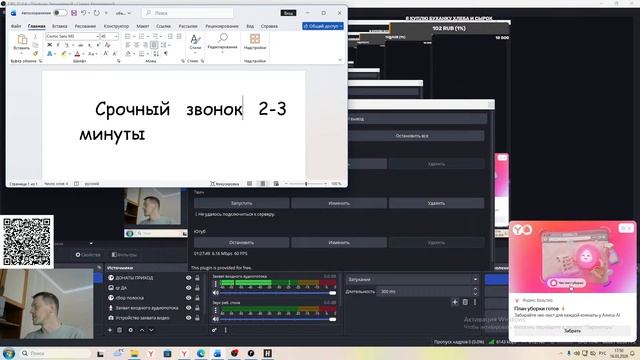The height and width of the screenshot is (360, 640).
Task: Lock the ДОНАТЫ ПРИХОД source
Action: point(197,278)
